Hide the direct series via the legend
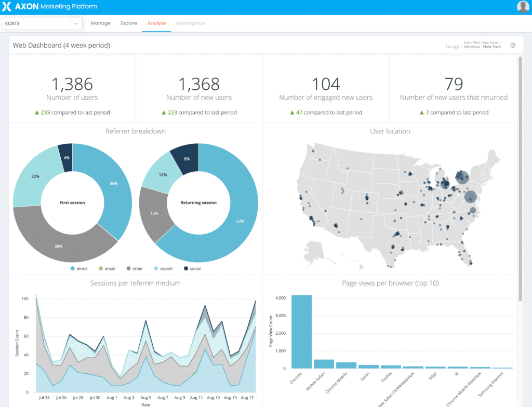 (x=77, y=268)
